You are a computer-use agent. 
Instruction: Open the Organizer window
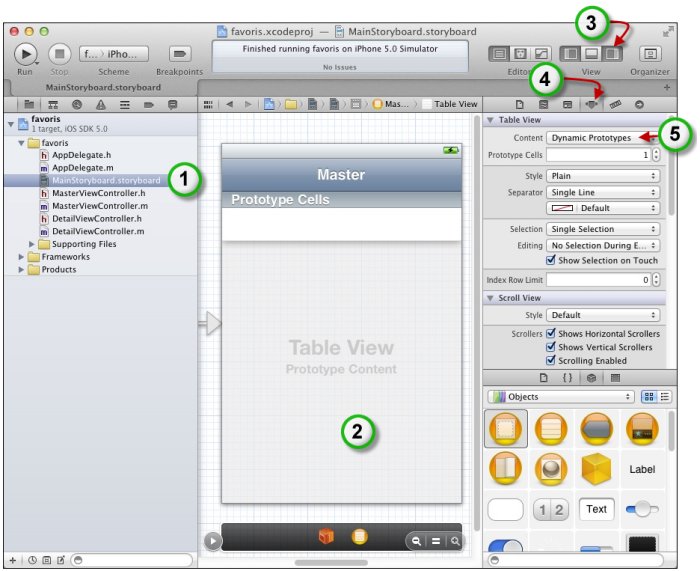[x=650, y=54]
